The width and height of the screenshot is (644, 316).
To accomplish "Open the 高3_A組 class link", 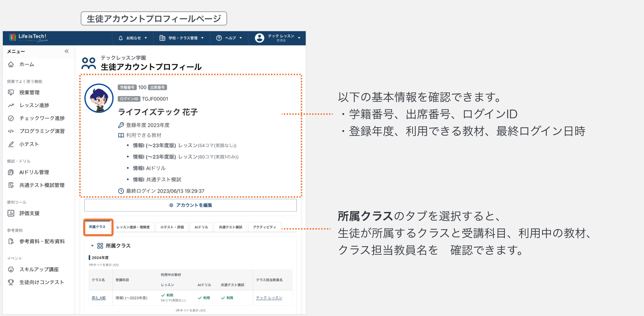I will click(x=99, y=298).
